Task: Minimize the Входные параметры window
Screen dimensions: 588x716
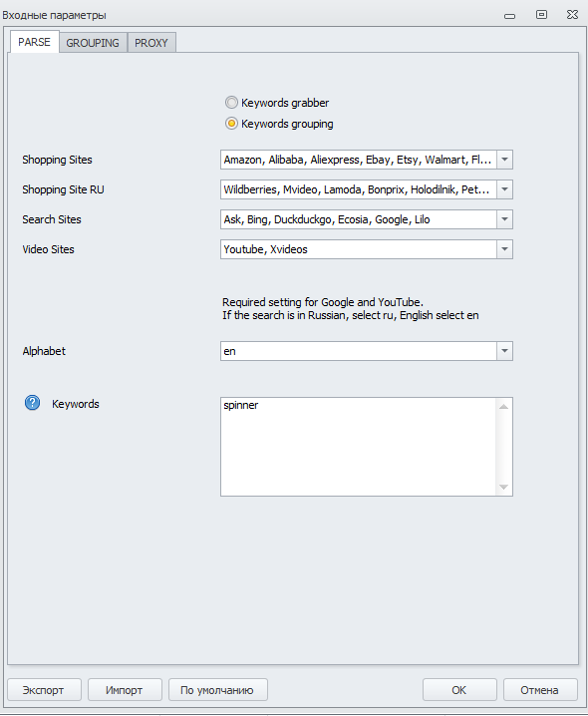Action: [x=510, y=16]
